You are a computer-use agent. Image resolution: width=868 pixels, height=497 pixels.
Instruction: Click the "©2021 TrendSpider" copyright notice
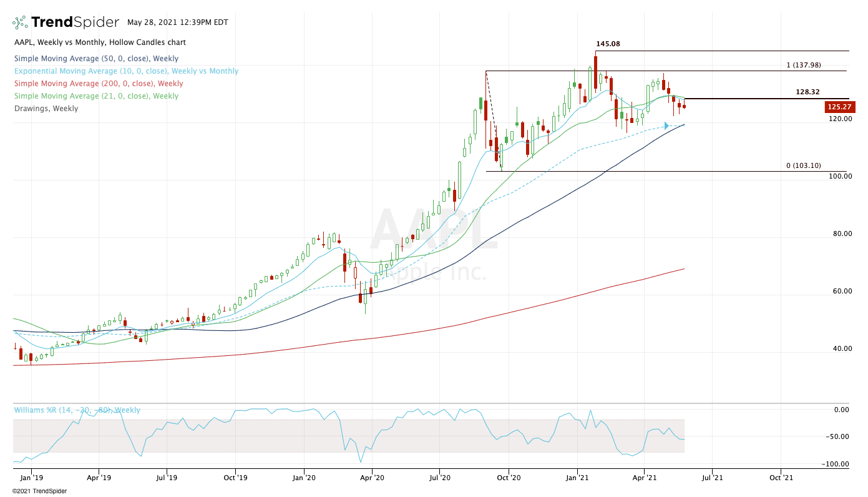point(39,491)
